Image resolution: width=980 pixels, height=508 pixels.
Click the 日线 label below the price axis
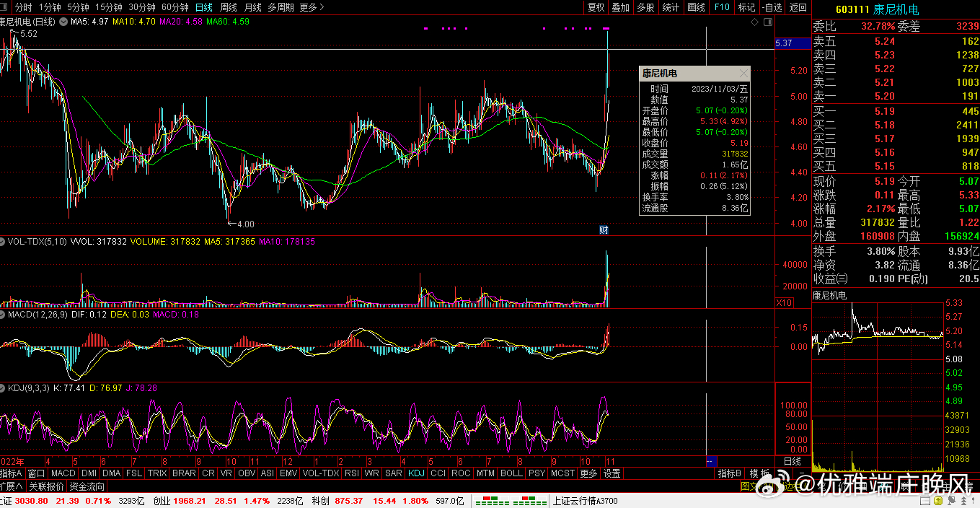(792, 461)
